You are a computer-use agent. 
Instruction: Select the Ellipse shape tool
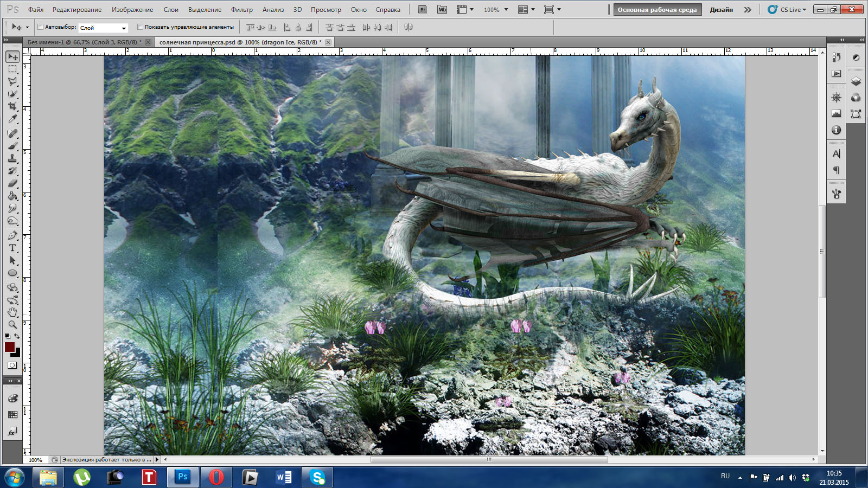click(12, 273)
